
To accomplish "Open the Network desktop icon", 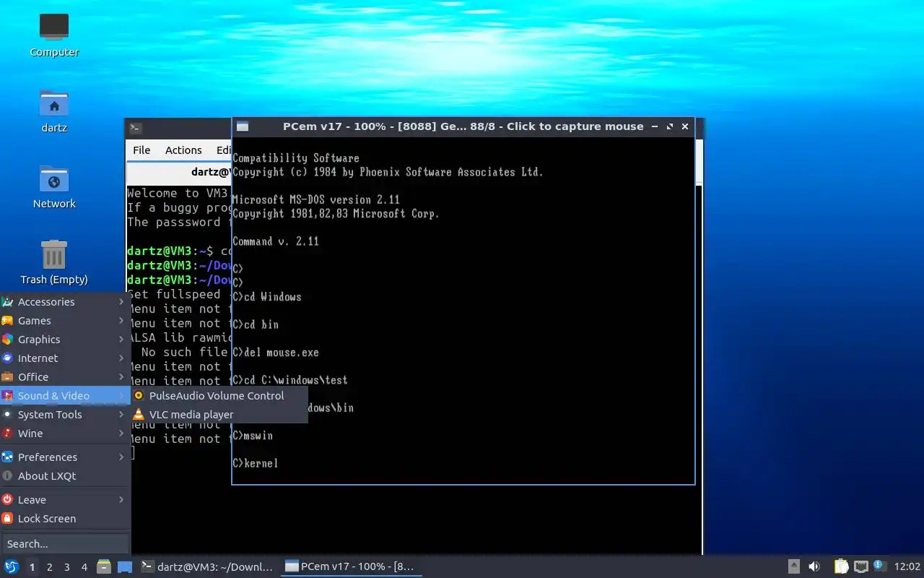I will [54, 179].
